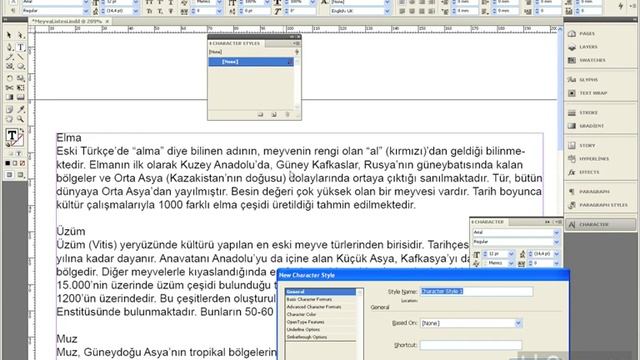The image size is (640, 360).
Task: Swap the fill and stroke arrows icon
Action: tap(22, 131)
